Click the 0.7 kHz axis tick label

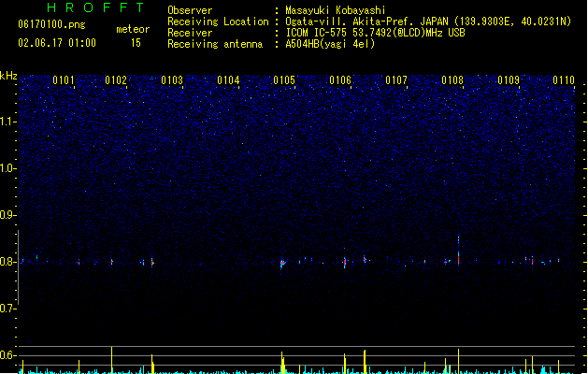pos(7,309)
